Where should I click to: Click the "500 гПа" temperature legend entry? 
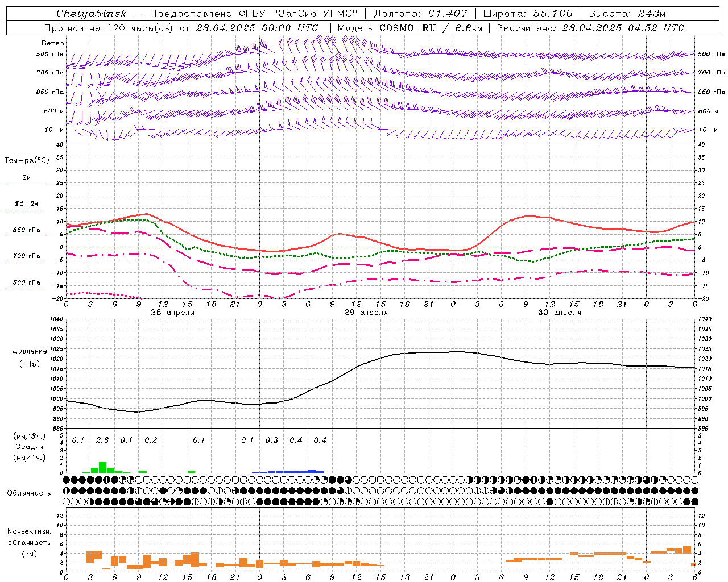click(x=27, y=282)
